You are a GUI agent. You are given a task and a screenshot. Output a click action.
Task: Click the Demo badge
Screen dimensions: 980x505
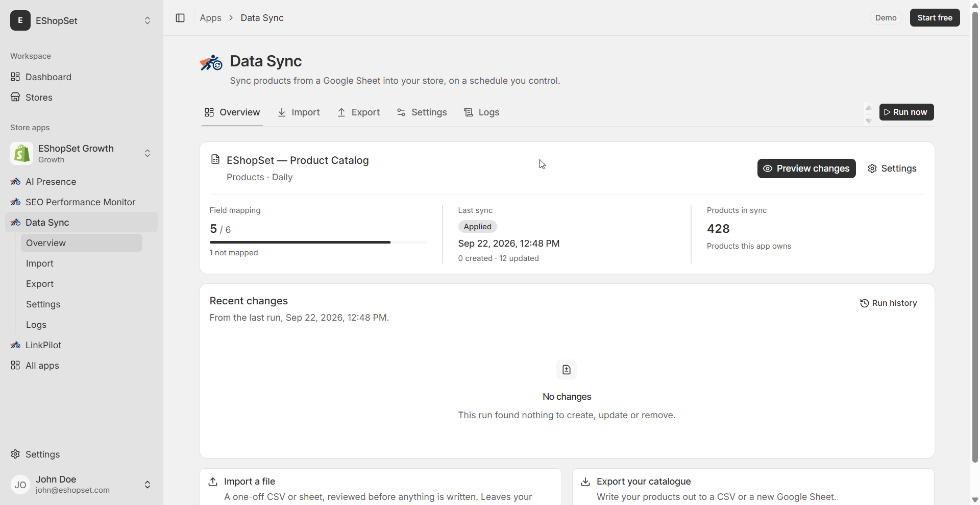click(x=886, y=18)
